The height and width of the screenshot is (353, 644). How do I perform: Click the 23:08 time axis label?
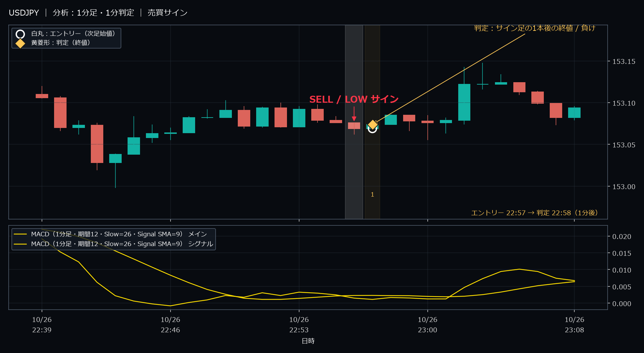pos(574,325)
